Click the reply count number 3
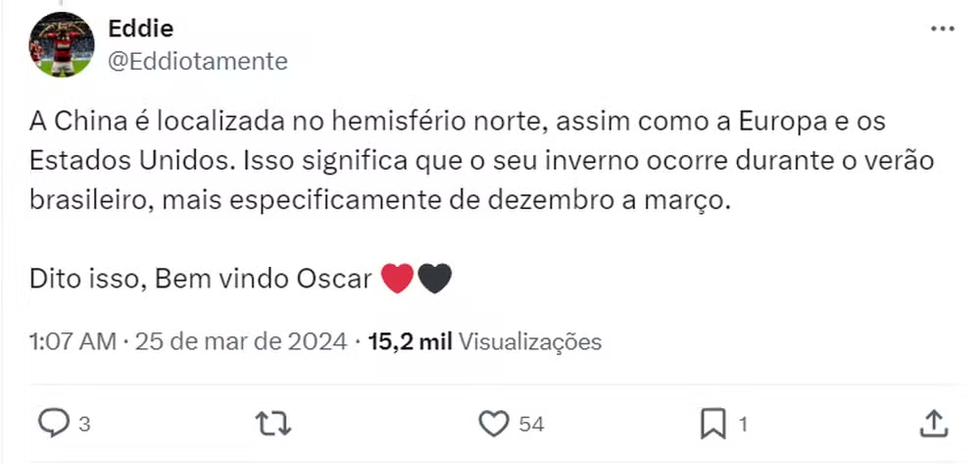Screen dimensions: 980x464 84,425
